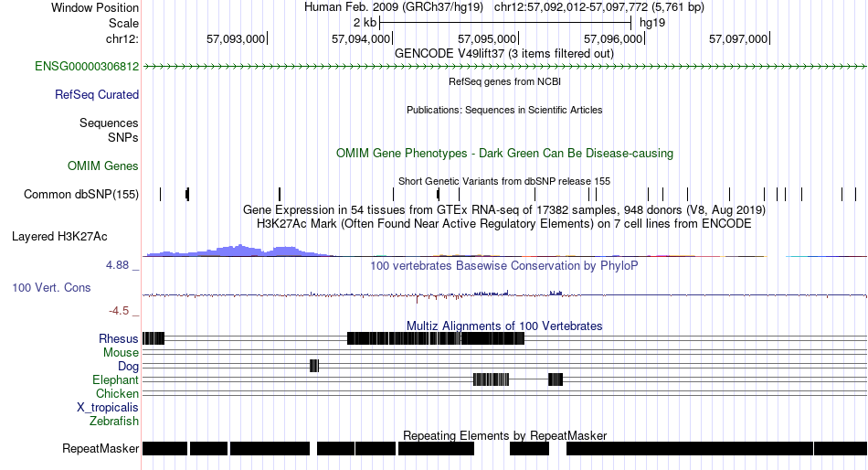Screen dimensions: 868x470
Task: Select the Elephant alignment row label
Action: click(116, 380)
